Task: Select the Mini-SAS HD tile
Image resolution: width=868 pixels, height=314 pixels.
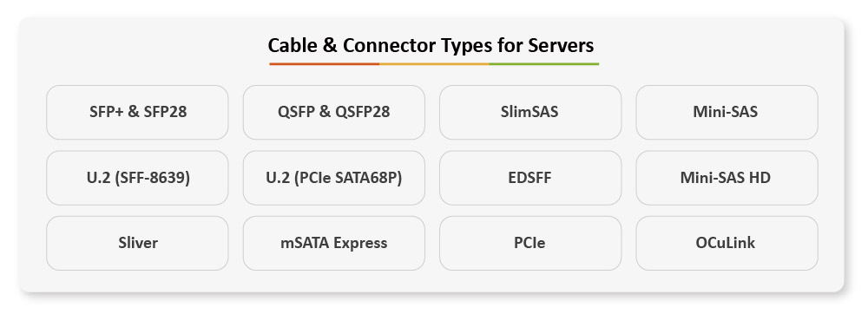Action: point(727,178)
